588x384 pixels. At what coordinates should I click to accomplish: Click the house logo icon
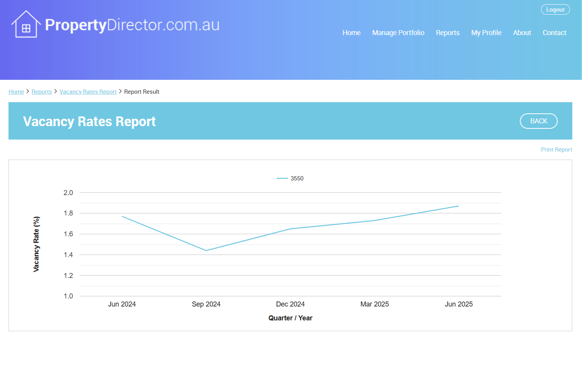pyautogui.click(x=26, y=24)
